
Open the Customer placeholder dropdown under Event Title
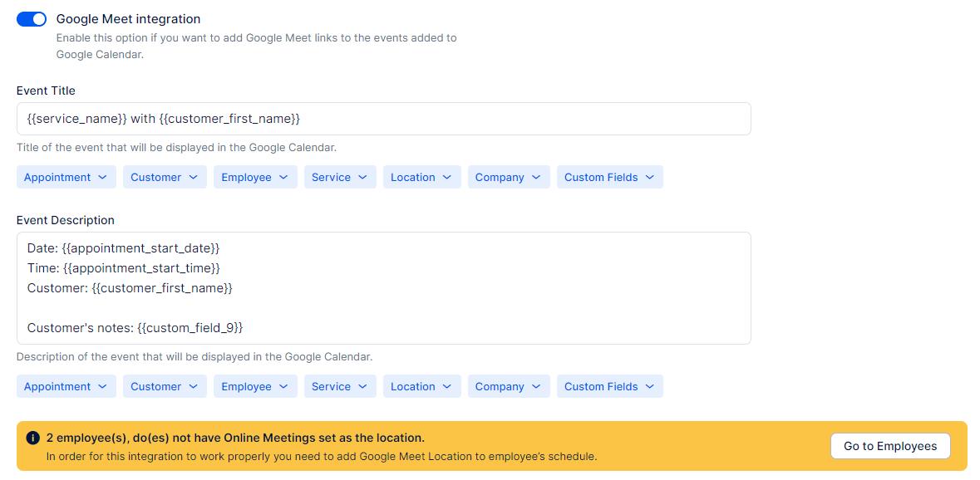pyautogui.click(x=164, y=177)
